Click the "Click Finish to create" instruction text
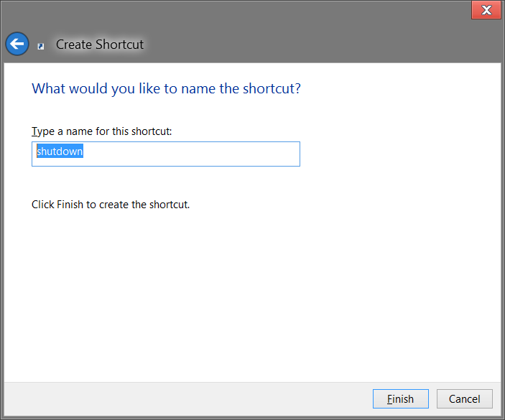Image resolution: width=505 pixels, height=420 pixels. (111, 205)
